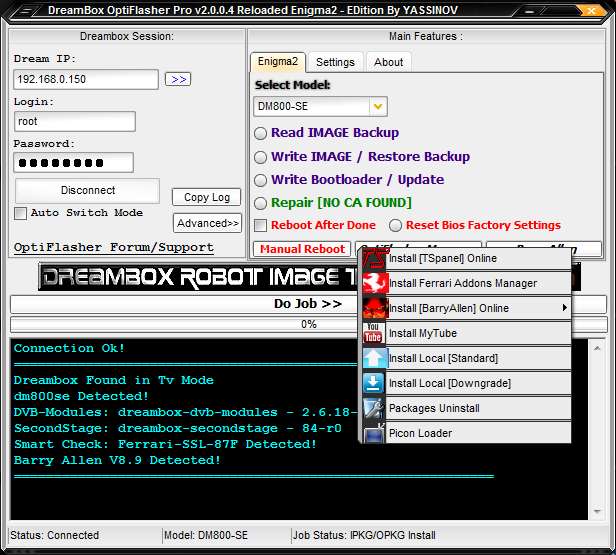This screenshot has height=555, width=616.
Task: Open the About tab
Action: (389, 62)
